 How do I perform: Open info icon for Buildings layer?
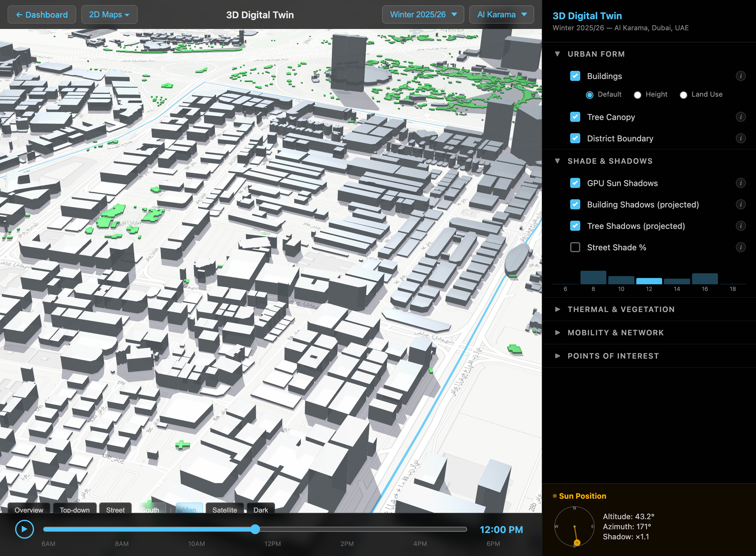click(x=741, y=76)
